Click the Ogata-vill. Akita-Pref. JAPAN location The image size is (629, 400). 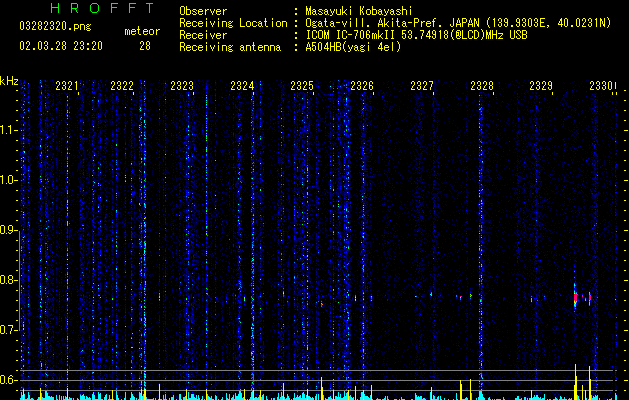coord(458,23)
